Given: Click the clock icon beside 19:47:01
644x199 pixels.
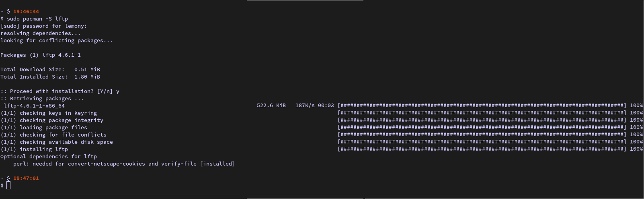Looking at the screenshot, I should tap(8, 178).
